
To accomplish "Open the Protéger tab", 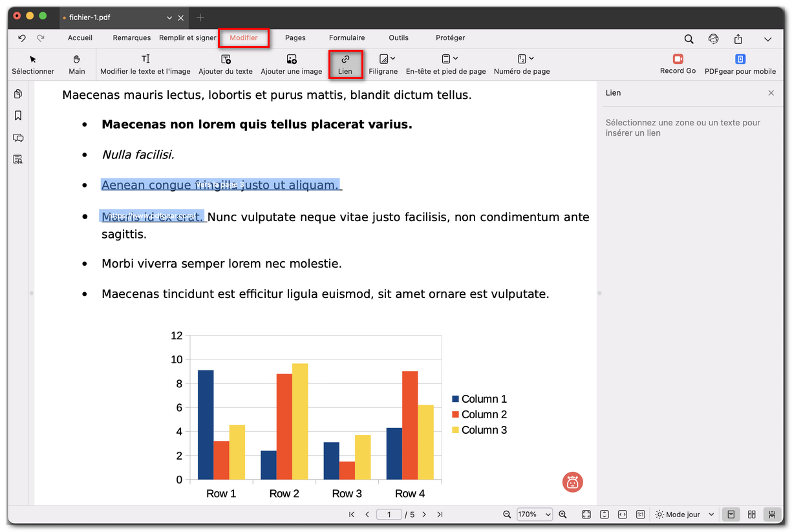I will pyautogui.click(x=450, y=38).
